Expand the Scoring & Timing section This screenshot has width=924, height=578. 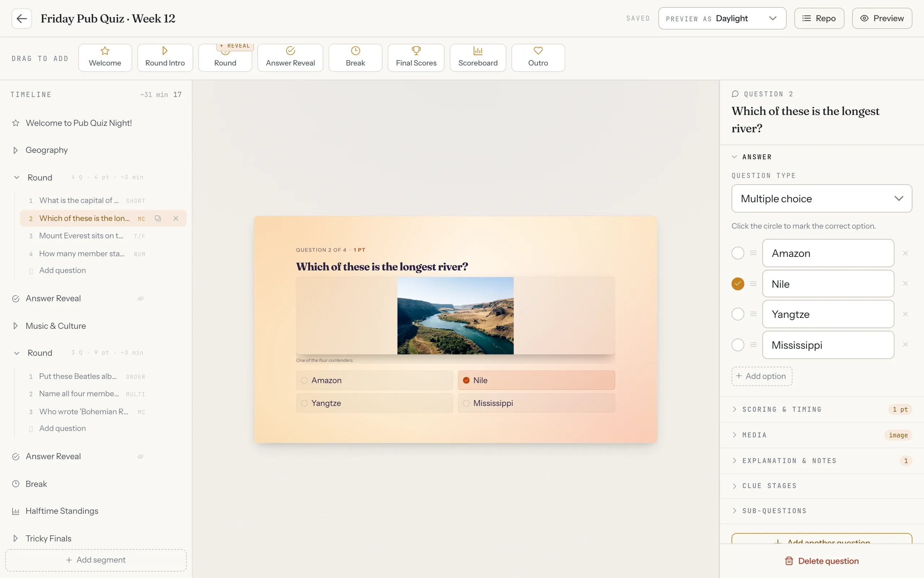(821, 409)
